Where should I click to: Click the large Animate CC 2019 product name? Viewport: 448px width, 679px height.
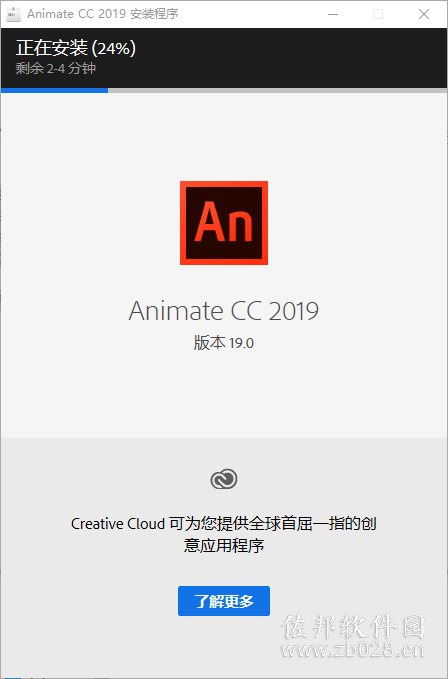point(224,311)
